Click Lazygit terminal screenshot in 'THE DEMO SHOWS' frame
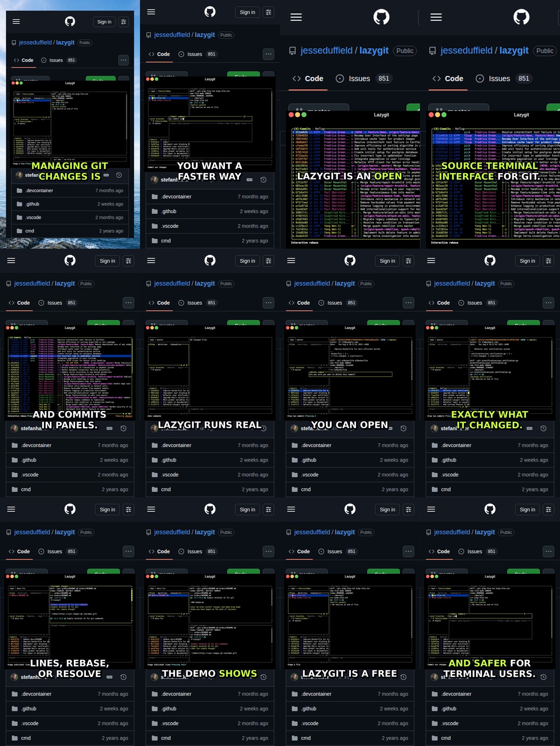Screen dimensions: 560x746 point(210,621)
